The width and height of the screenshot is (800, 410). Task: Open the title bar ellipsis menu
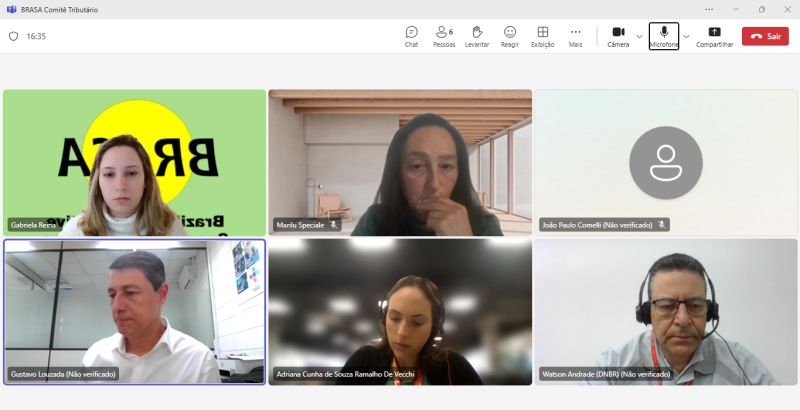[x=709, y=9]
